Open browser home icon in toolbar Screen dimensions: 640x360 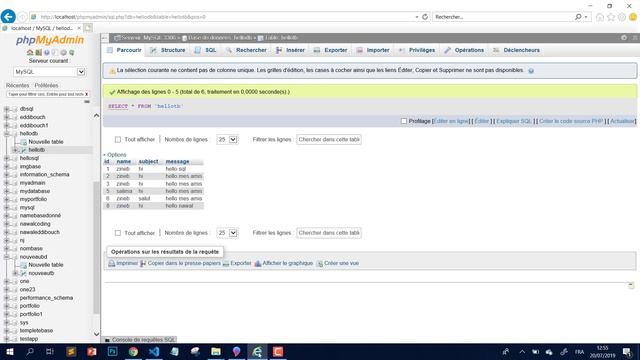[x=600, y=17]
